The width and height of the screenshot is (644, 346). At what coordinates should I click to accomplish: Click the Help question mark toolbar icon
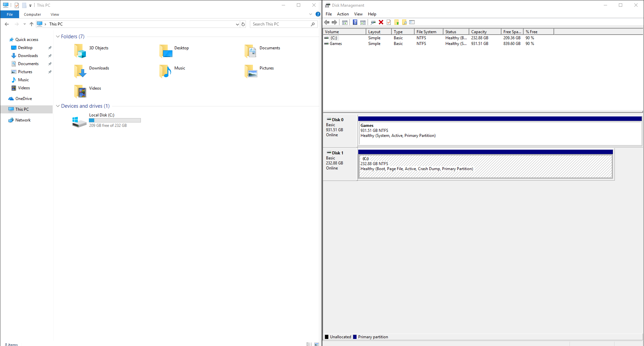click(x=355, y=22)
